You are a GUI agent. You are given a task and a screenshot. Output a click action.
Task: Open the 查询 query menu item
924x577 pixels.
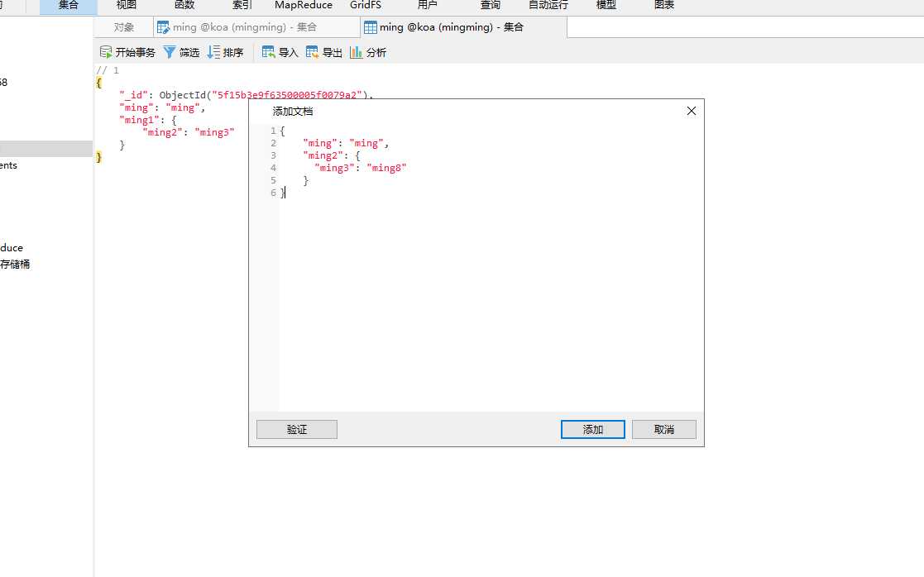pyautogui.click(x=491, y=5)
